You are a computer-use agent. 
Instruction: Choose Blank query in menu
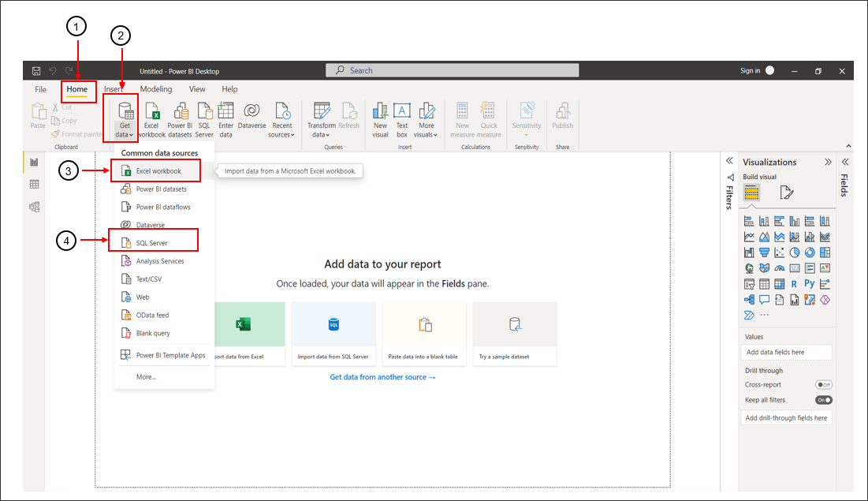(165, 333)
